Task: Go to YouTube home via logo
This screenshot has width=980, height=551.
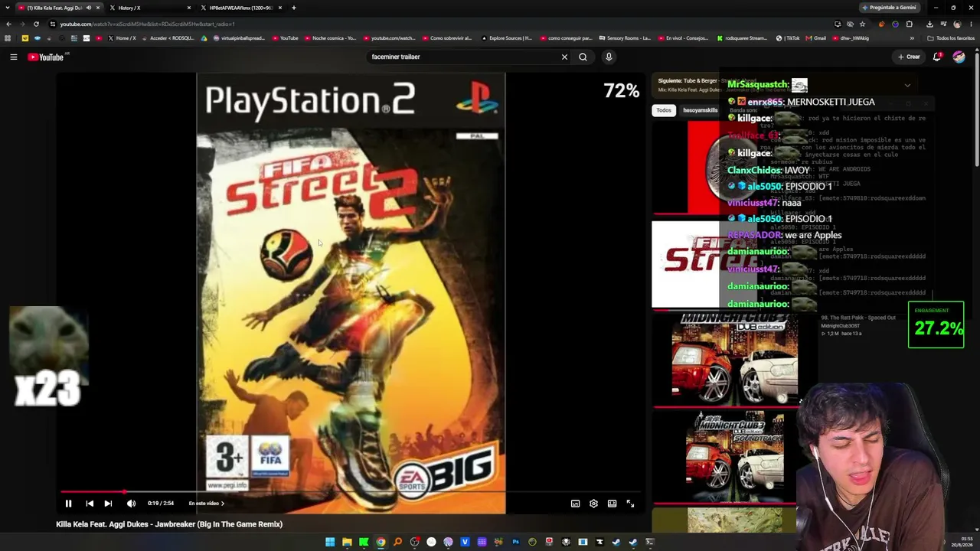Action: click(46, 57)
